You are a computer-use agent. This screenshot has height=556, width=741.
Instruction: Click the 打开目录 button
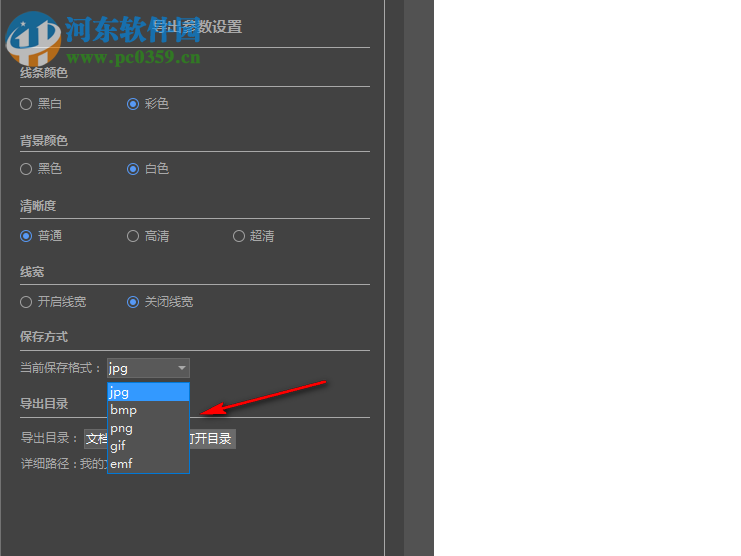212,439
